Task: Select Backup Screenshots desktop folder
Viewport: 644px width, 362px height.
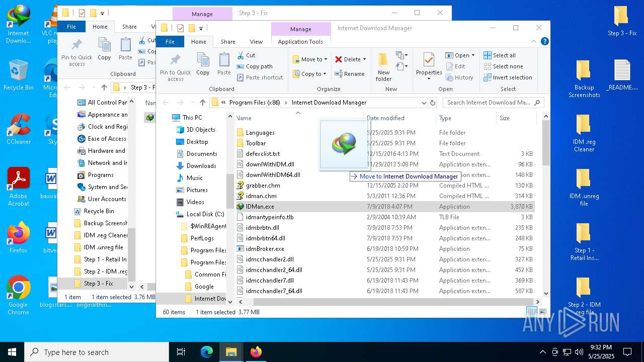Action: pyautogui.click(x=584, y=79)
